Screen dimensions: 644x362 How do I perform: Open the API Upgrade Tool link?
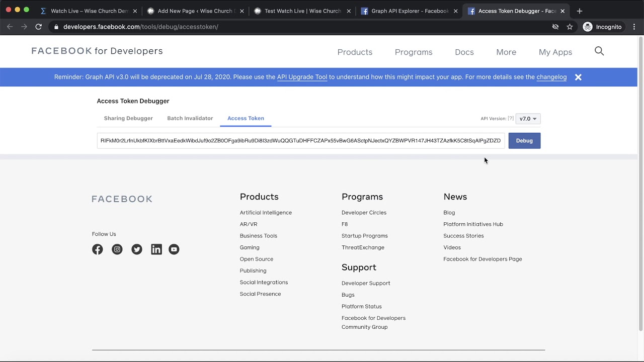302,77
